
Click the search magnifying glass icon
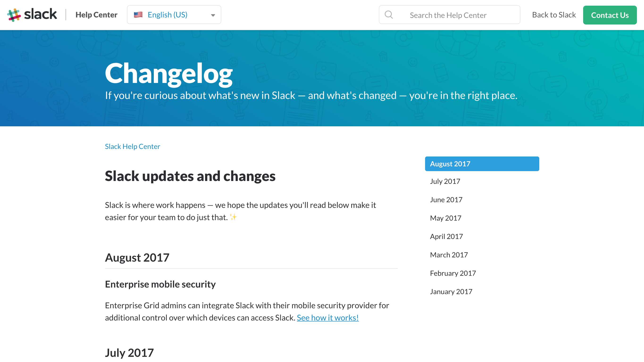pyautogui.click(x=389, y=15)
